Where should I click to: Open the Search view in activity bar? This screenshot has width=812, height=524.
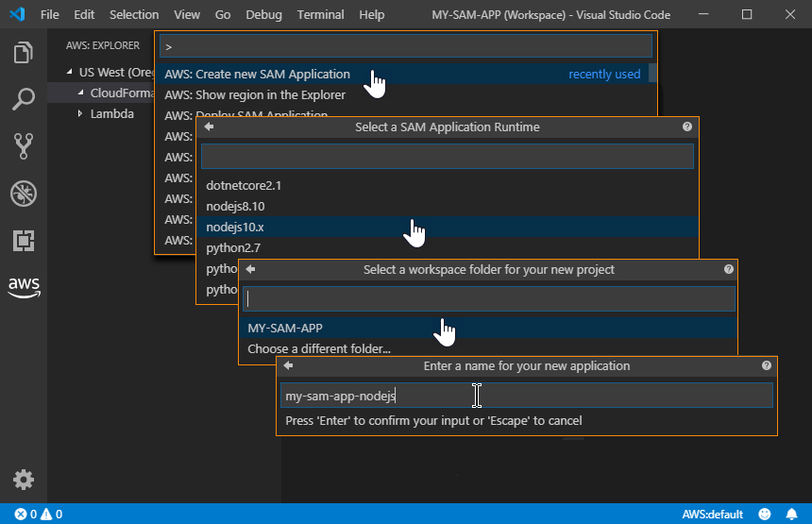(24, 98)
